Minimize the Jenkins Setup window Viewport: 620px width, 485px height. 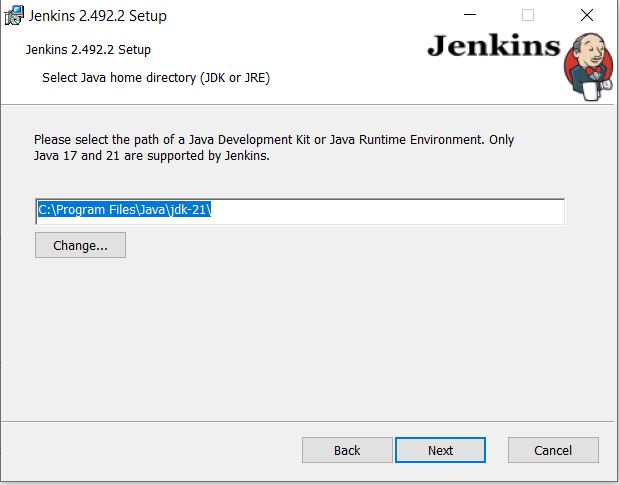[x=471, y=16]
